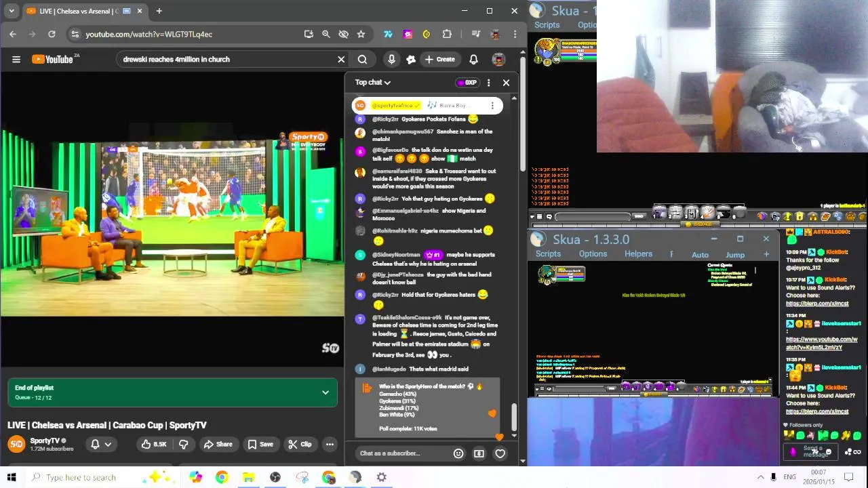This screenshot has width=868, height=488.
Task: Click the plus item in Skua menu bar
Action: (766, 255)
